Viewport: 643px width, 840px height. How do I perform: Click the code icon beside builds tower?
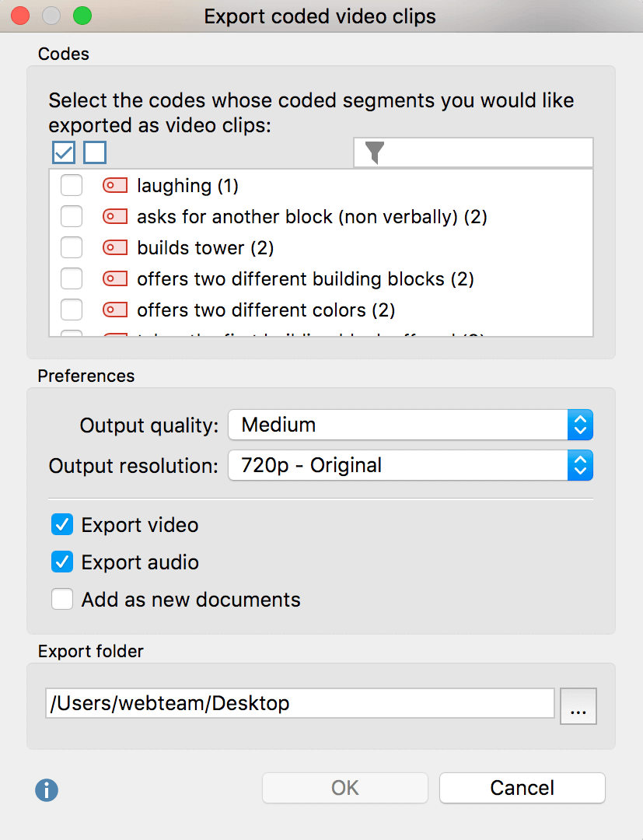point(115,248)
